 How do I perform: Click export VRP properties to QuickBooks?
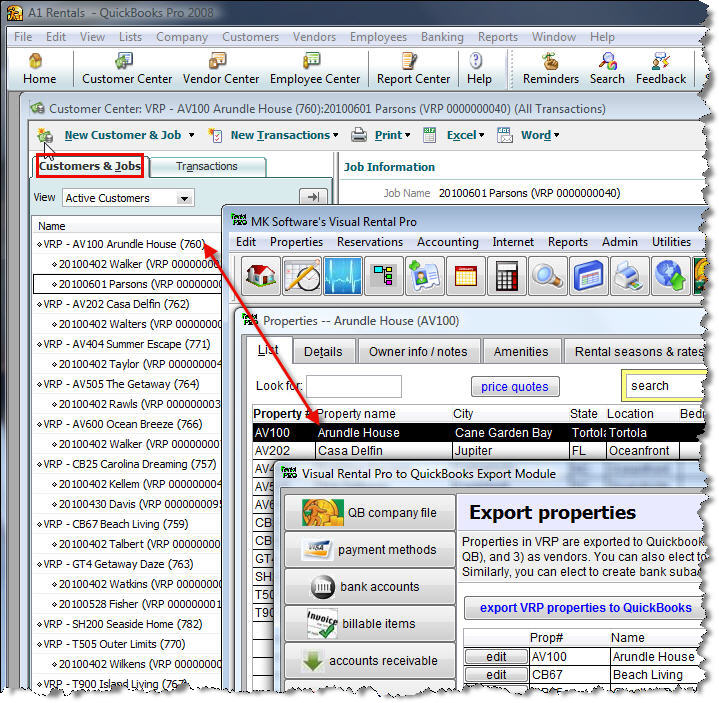(x=585, y=608)
